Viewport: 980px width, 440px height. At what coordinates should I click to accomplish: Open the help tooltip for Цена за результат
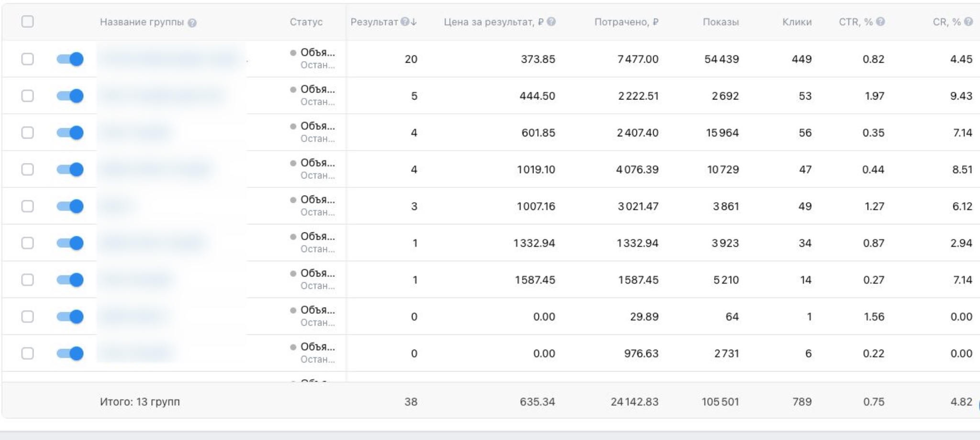click(551, 22)
